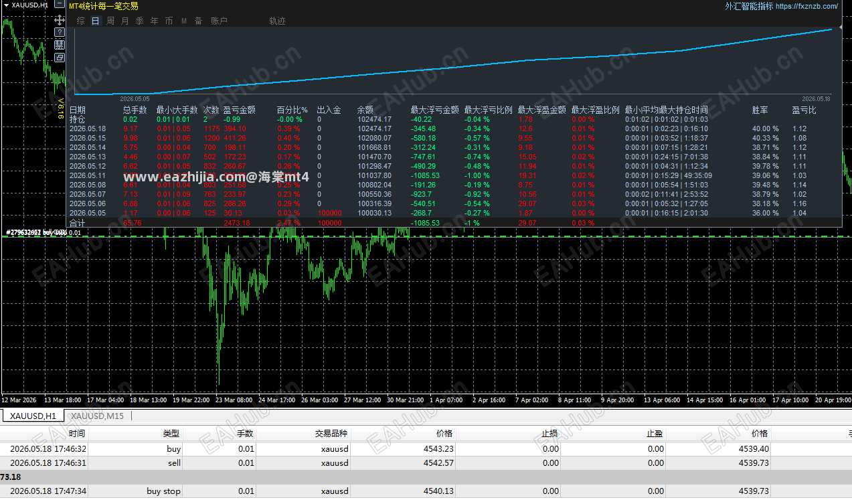Select the 综 summary tab
Image resolution: width=852 pixels, height=504 pixels.
pos(80,21)
